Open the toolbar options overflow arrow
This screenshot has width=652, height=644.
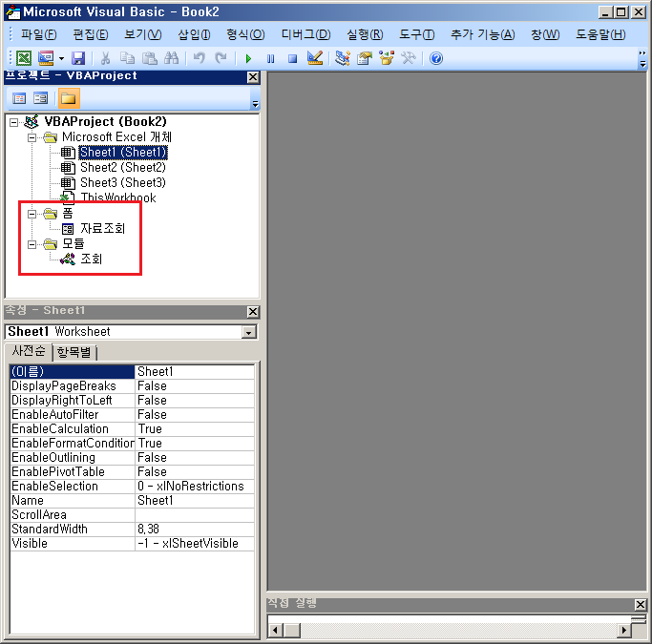pos(642,59)
